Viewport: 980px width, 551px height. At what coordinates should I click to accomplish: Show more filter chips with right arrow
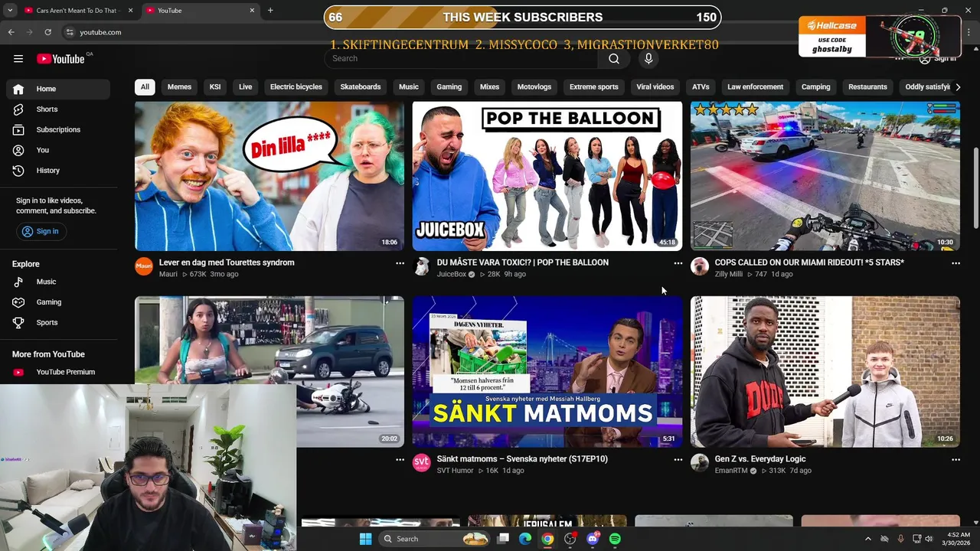coord(957,86)
